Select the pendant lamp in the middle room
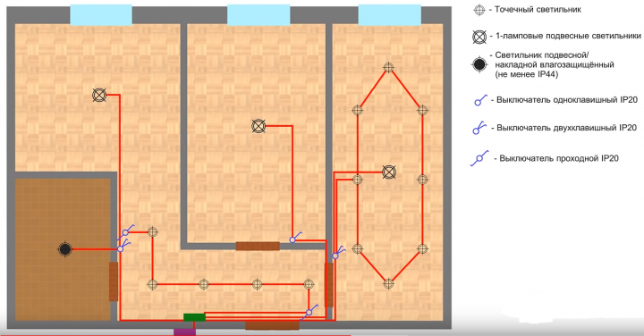Image resolution: width=644 pixels, height=336 pixels. click(x=258, y=126)
